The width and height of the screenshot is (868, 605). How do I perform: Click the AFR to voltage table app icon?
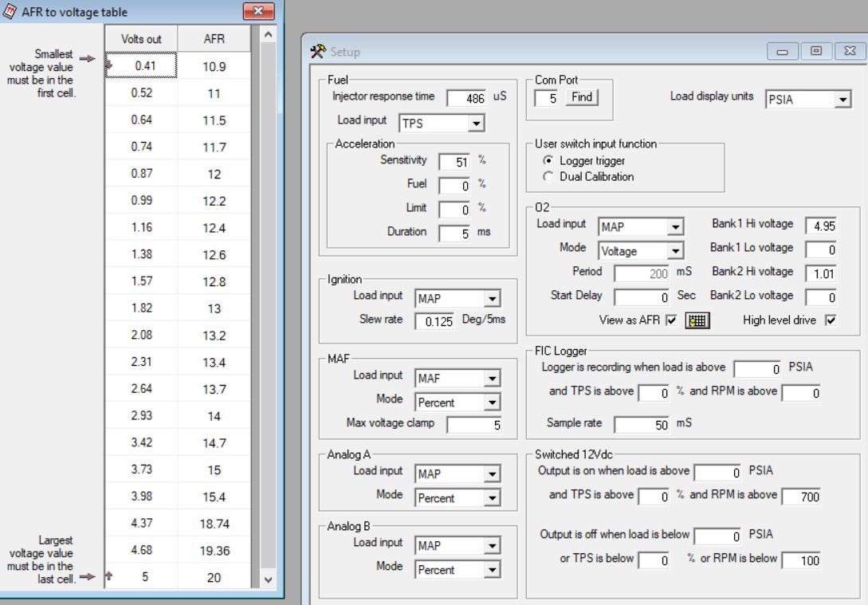pos(10,11)
